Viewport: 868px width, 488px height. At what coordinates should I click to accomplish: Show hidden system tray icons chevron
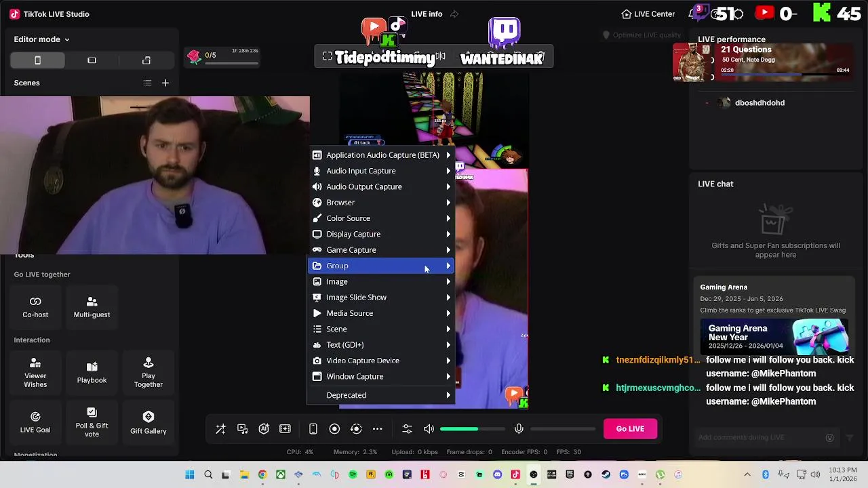pos(747,474)
